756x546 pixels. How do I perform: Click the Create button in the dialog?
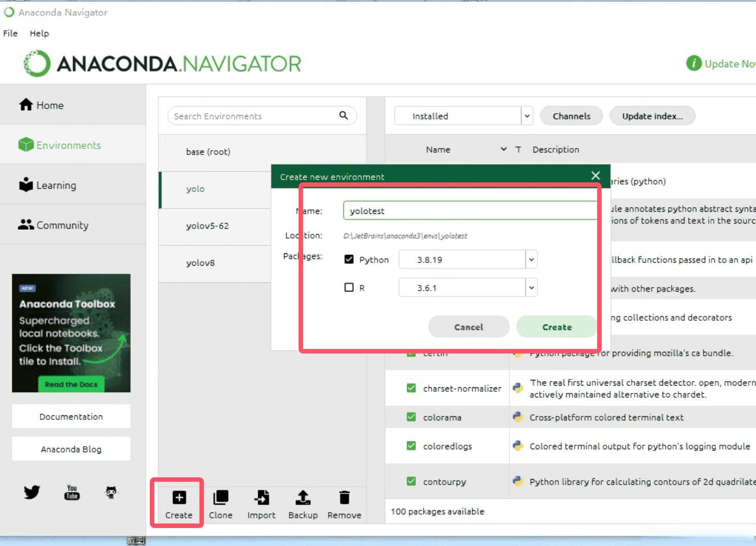557,327
